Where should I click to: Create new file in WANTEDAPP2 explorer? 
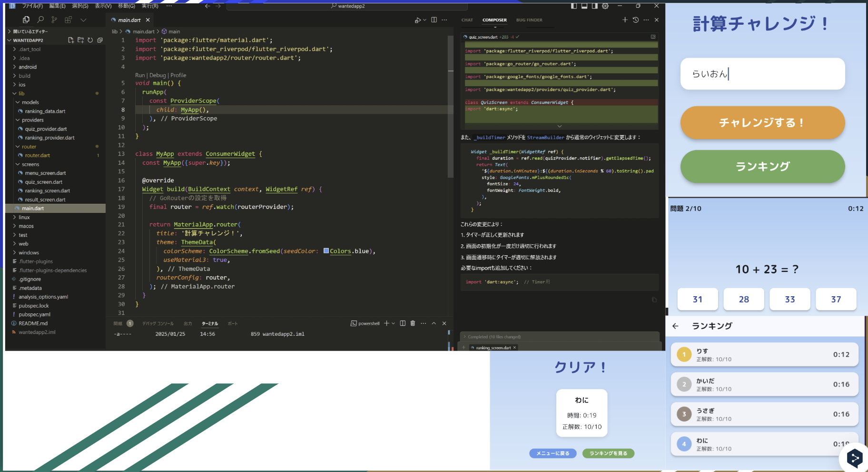[x=71, y=40]
